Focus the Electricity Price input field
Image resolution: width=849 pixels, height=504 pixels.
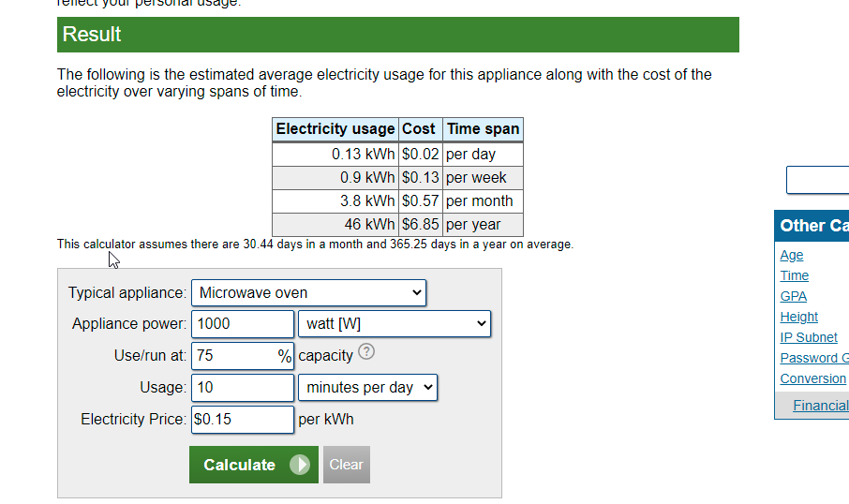pyautogui.click(x=243, y=419)
